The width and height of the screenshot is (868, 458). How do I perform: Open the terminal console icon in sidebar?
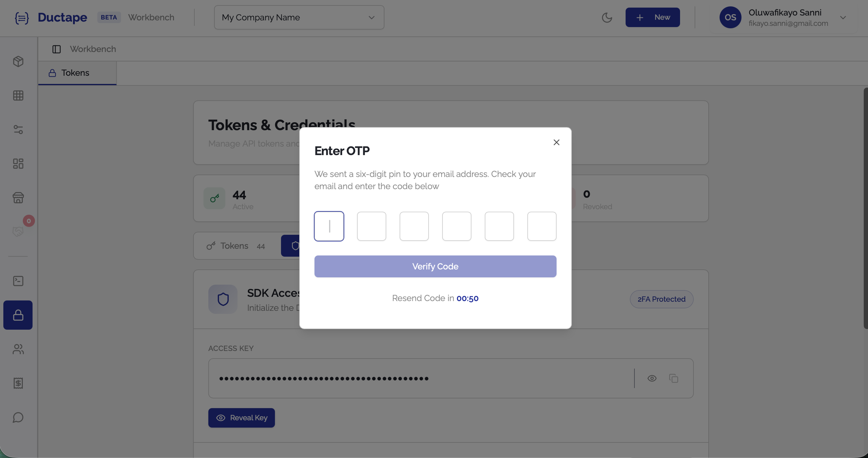point(18,281)
